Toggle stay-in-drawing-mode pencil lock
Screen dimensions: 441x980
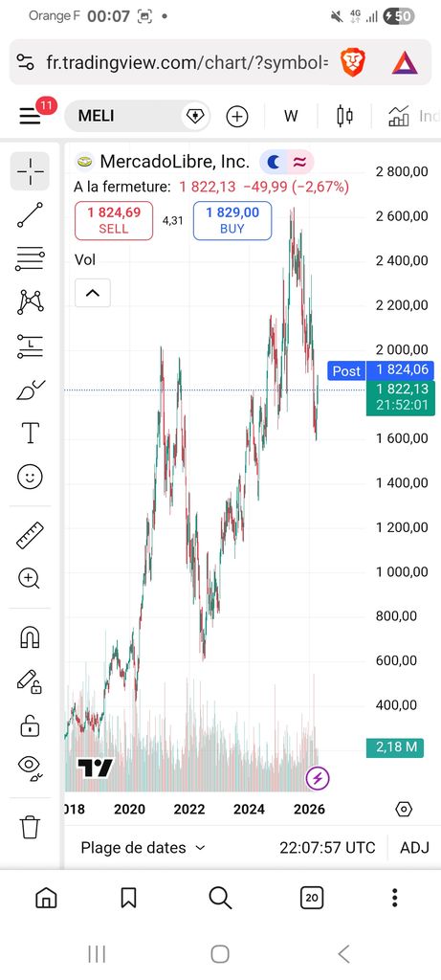pos(30,681)
